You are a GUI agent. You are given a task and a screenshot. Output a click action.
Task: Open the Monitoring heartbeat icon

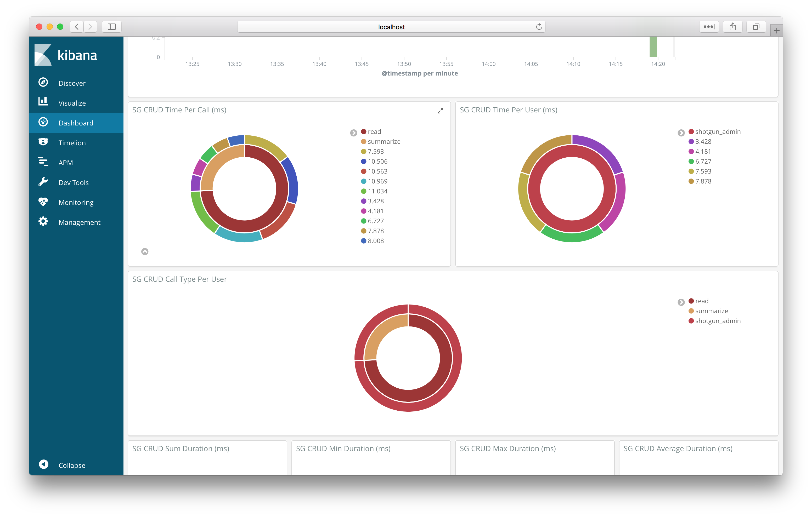click(x=43, y=202)
